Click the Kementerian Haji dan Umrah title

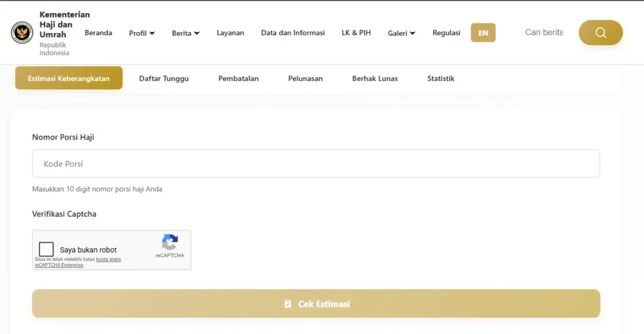[65, 25]
